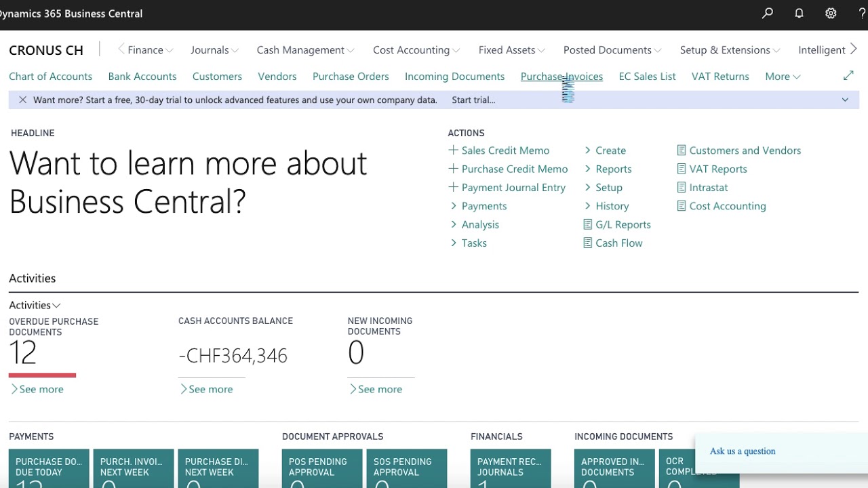
Task: Click the New Incoming Documents value 0
Action: tap(356, 353)
